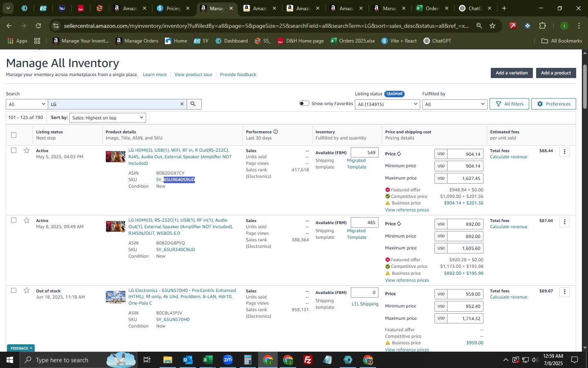Viewport: 588px width, 368px height.
Task: Open the Chrome zoom magnifier icon
Action: coord(479,26)
